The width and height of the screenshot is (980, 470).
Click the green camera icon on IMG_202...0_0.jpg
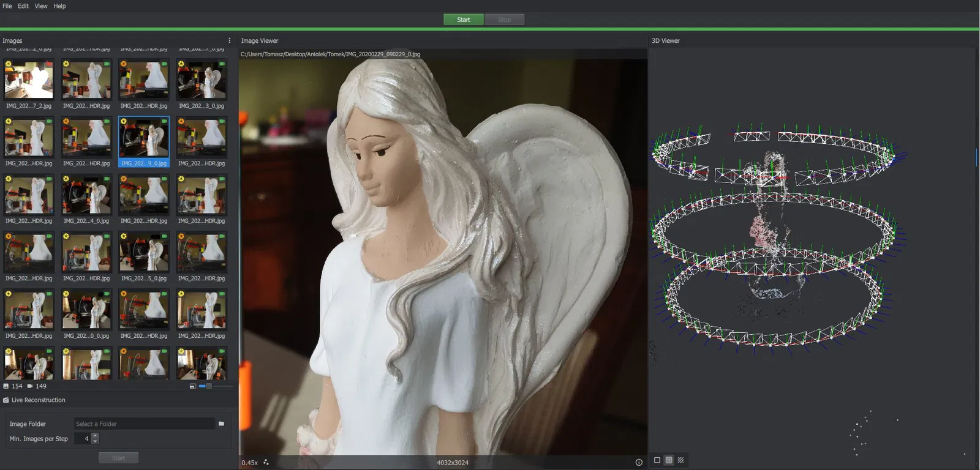click(107, 294)
